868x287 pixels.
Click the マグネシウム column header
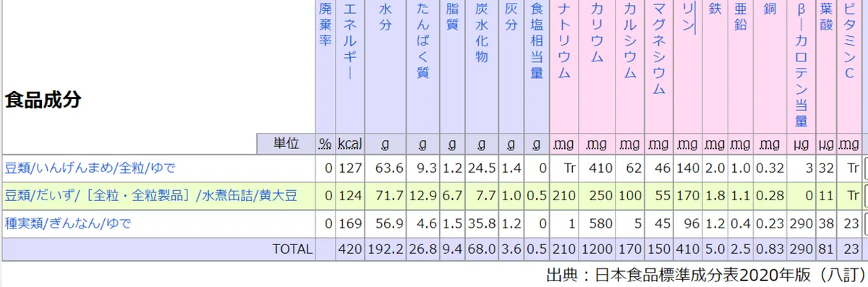(658, 48)
